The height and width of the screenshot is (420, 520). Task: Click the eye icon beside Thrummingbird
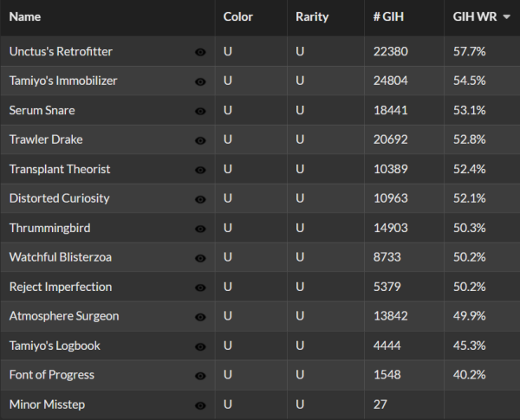200,229
